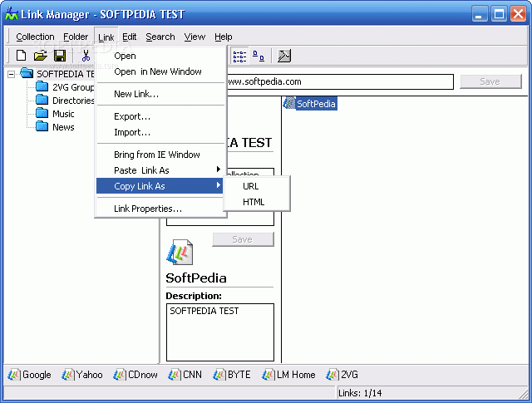Image resolution: width=532 pixels, height=403 pixels.
Task: Click the 2VG quick link
Action: click(x=342, y=375)
